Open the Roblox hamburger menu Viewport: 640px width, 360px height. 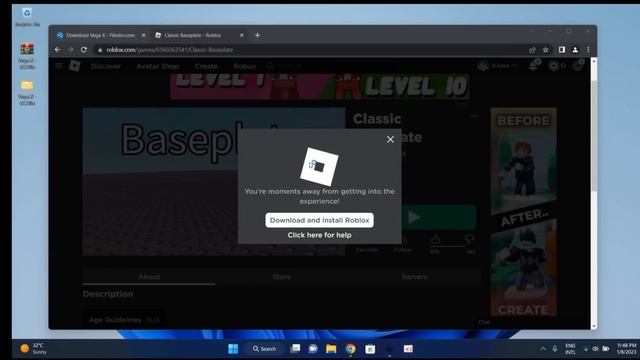[x=59, y=66]
